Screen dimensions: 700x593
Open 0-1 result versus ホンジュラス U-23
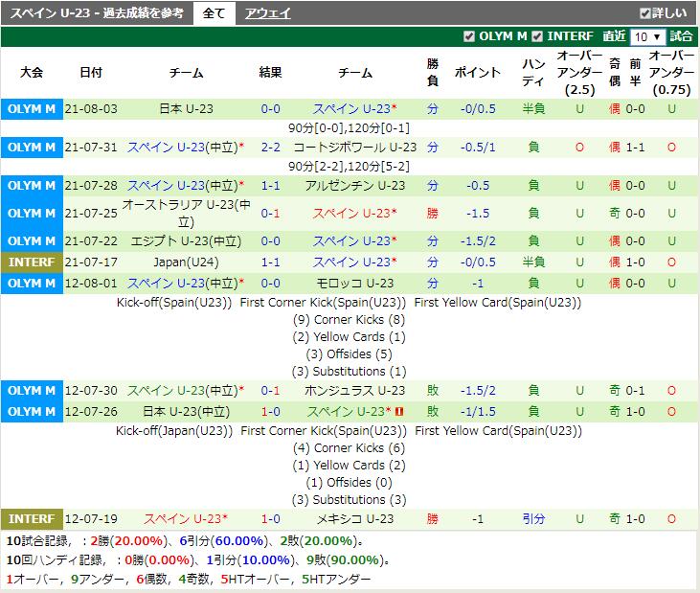271,391
